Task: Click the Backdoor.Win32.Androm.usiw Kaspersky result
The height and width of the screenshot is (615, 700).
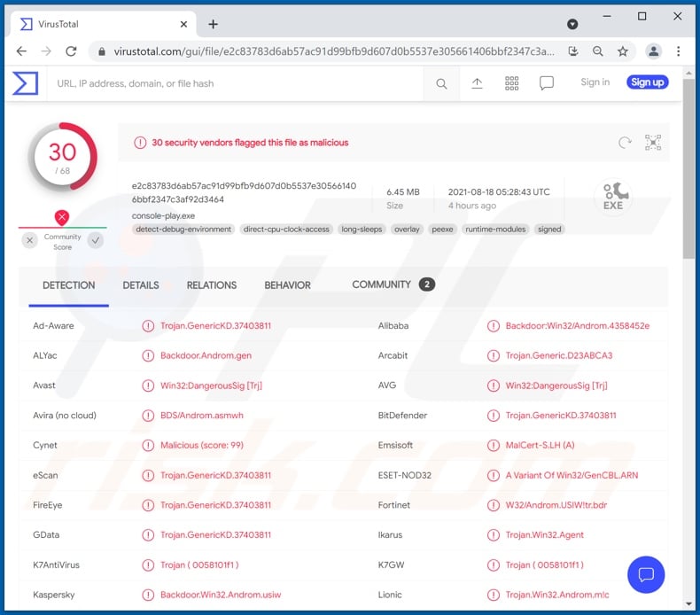Action: 221,595
